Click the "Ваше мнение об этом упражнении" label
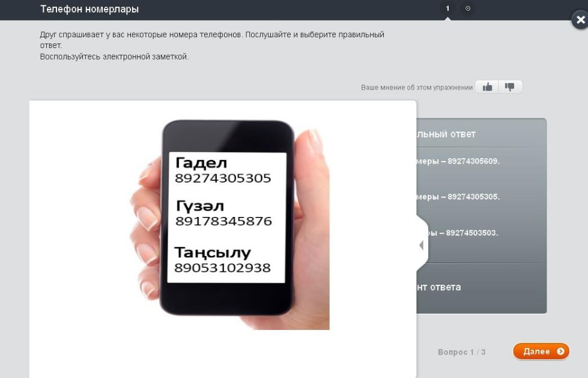Viewport: 588px width, 378px height. point(417,88)
